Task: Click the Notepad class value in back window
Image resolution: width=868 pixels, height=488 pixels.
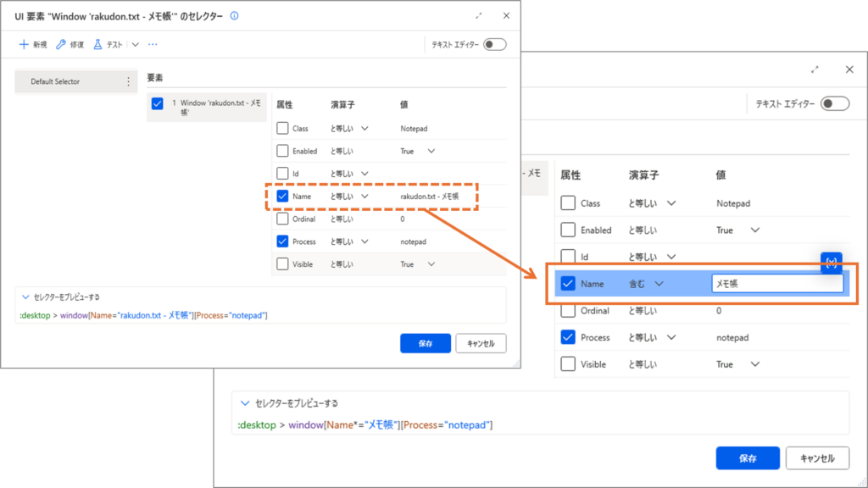Action: tap(414, 129)
